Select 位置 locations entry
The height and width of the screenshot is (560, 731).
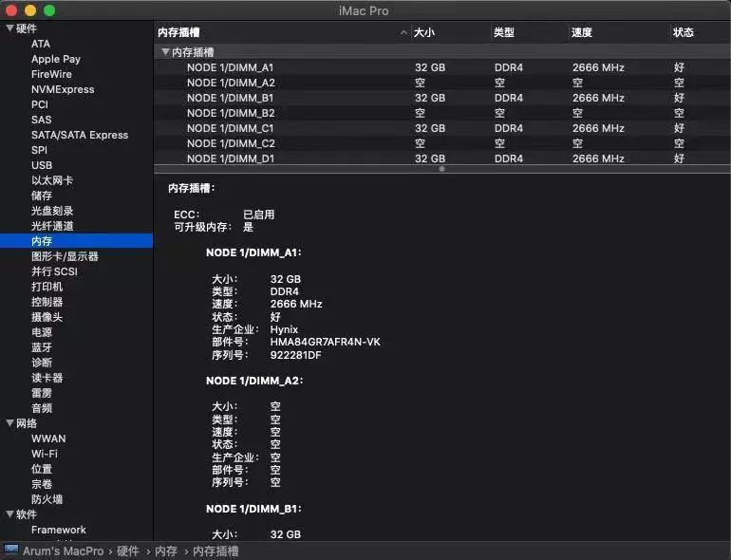pos(42,469)
